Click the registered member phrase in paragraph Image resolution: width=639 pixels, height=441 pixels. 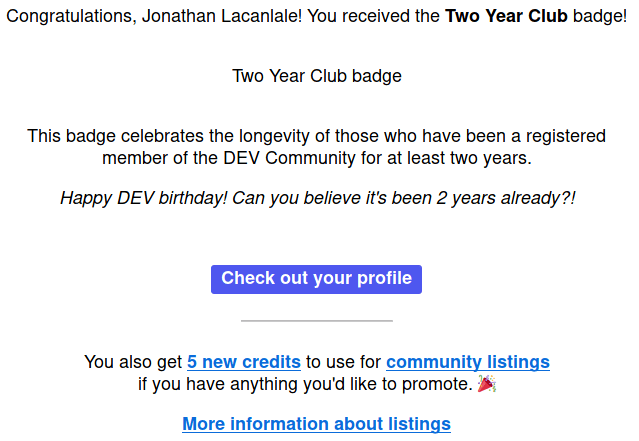(x=317, y=147)
